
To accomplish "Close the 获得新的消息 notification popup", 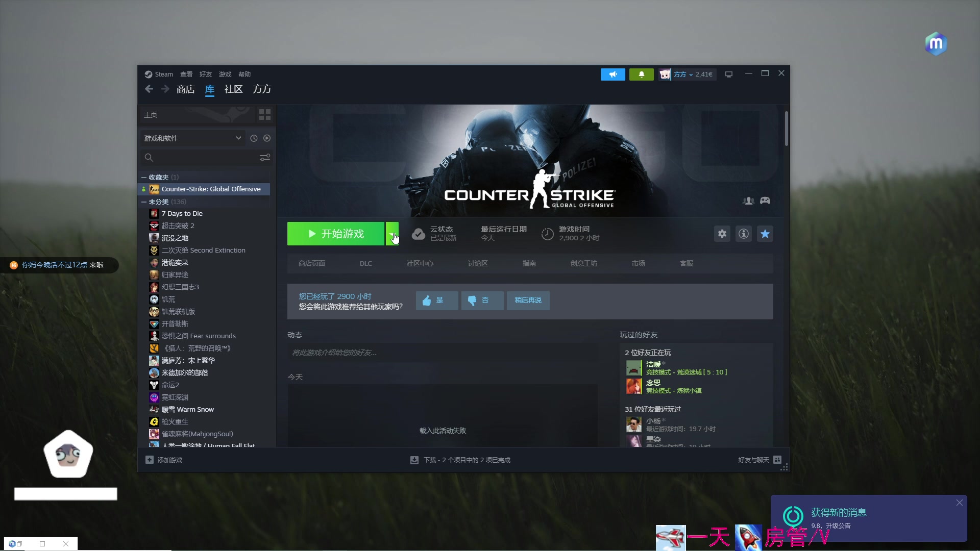I will [960, 503].
